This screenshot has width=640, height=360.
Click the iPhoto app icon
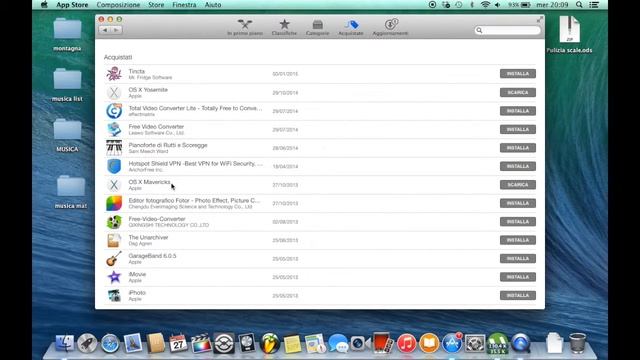[x=114, y=296]
